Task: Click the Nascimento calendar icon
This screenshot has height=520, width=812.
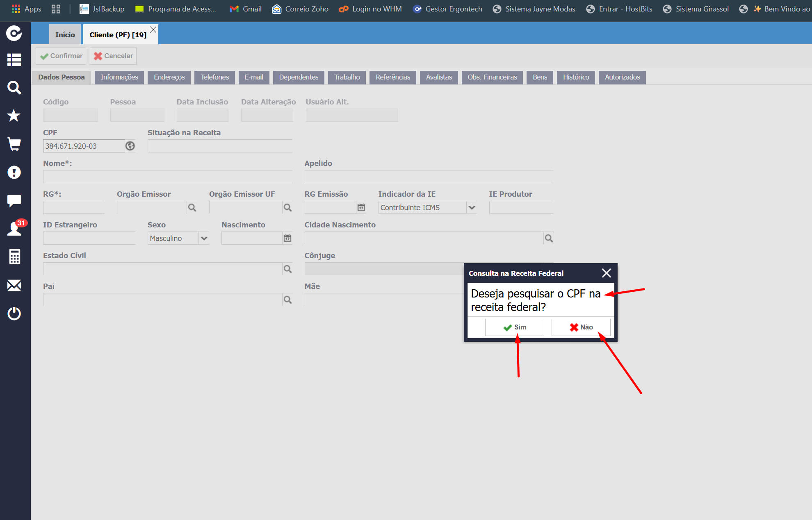Action: click(287, 238)
